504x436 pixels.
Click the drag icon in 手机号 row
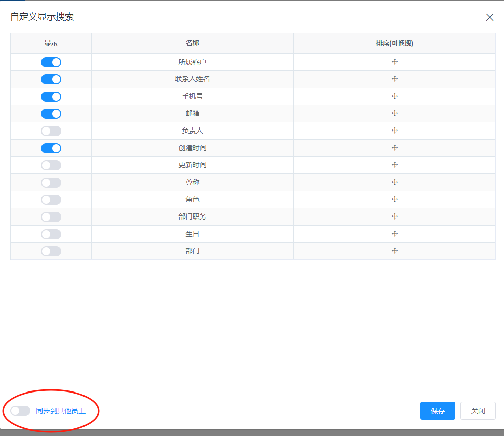pyautogui.click(x=395, y=96)
